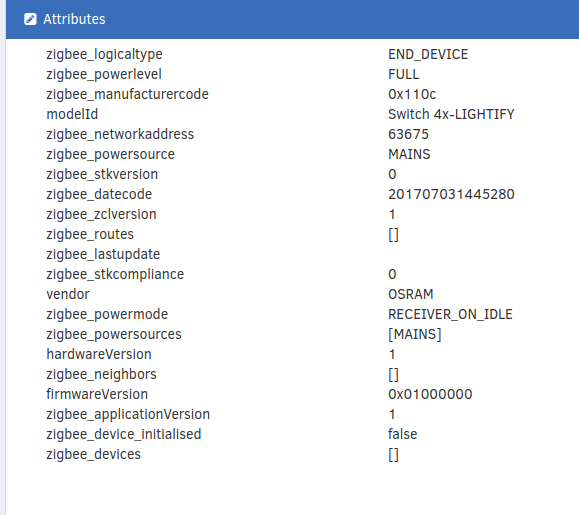Click the false value for zigbee_device_initialised
The height and width of the screenshot is (515, 579).
point(402,434)
